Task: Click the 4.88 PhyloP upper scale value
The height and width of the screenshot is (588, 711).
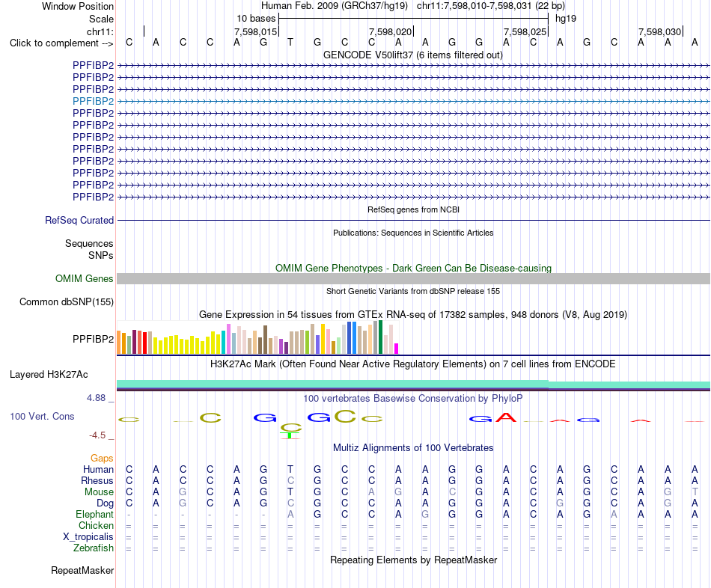Action: tap(96, 398)
